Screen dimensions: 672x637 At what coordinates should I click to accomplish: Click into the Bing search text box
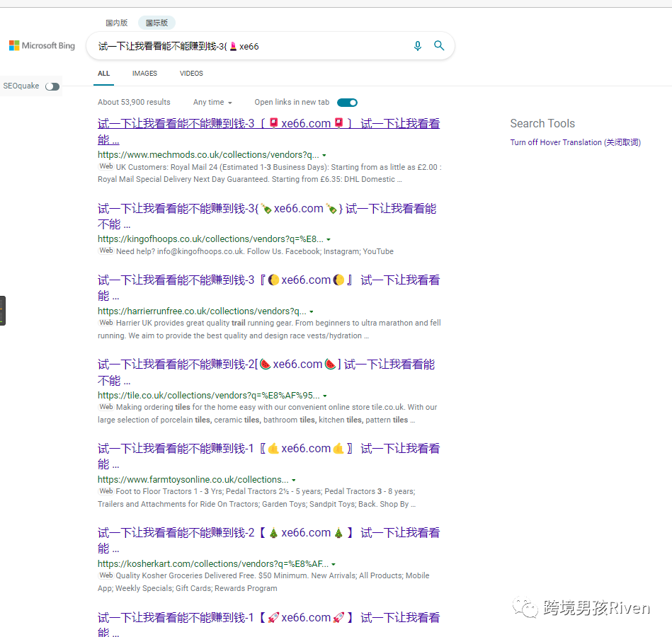click(248, 46)
